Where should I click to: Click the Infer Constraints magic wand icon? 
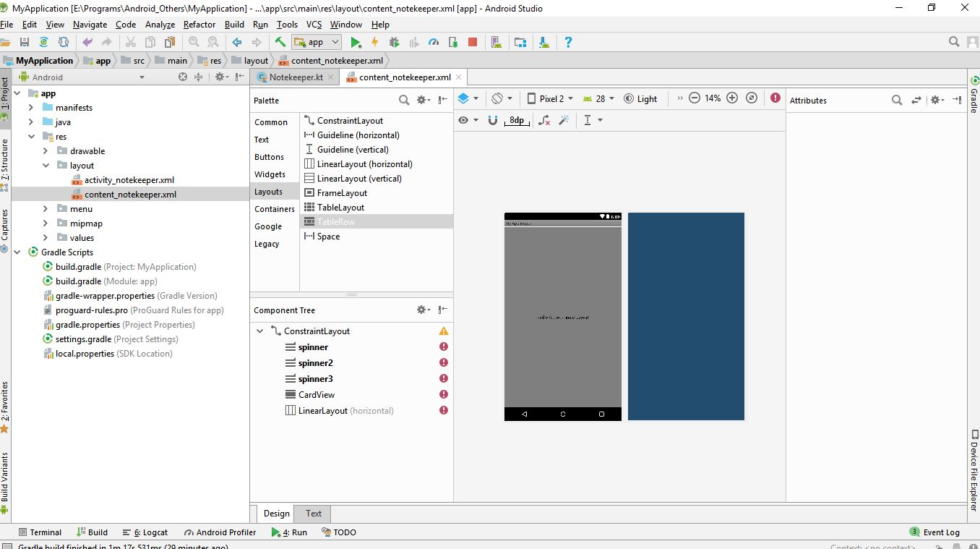click(564, 120)
